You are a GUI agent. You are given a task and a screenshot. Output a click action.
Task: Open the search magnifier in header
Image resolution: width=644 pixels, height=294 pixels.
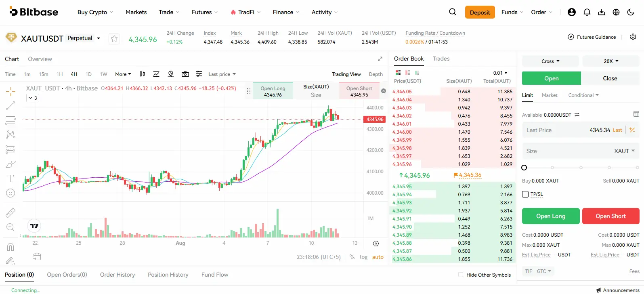(453, 12)
